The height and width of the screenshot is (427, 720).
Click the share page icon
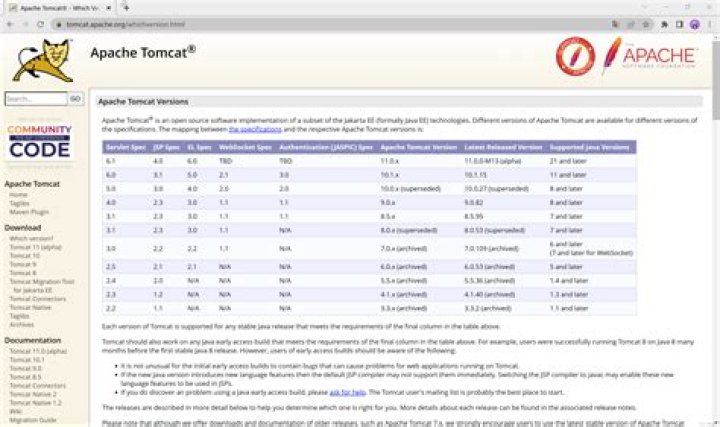pyautogui.click(x=630, y=24)
